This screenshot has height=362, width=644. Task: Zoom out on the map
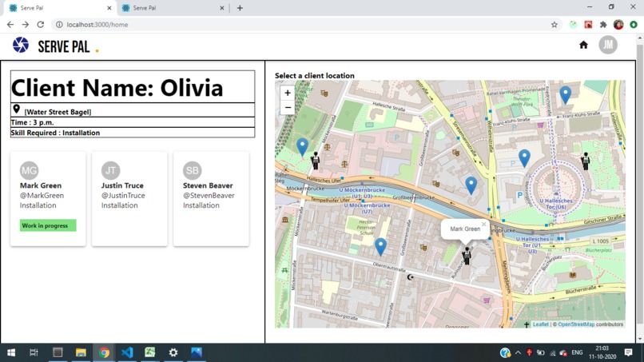pos(288,108)
